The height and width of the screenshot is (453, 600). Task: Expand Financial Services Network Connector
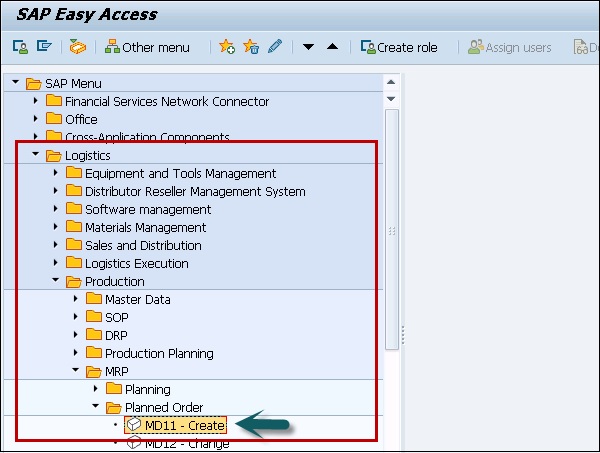pos(36,101)
